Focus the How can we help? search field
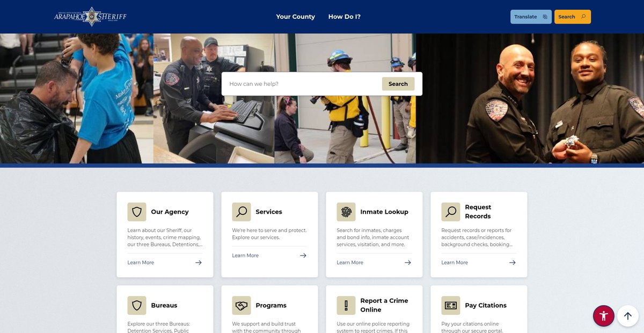644x333 pixels. click(302, 84)
